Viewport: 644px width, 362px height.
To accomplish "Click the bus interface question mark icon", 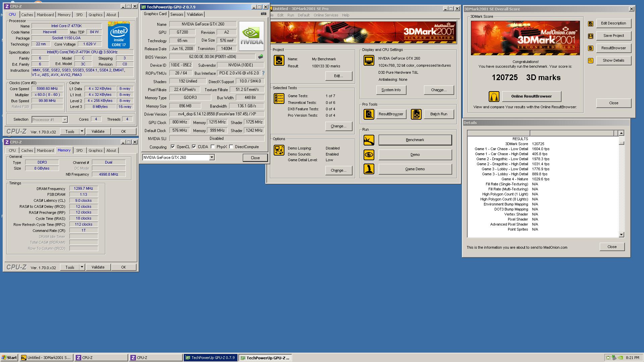I will tap(263, 73).
